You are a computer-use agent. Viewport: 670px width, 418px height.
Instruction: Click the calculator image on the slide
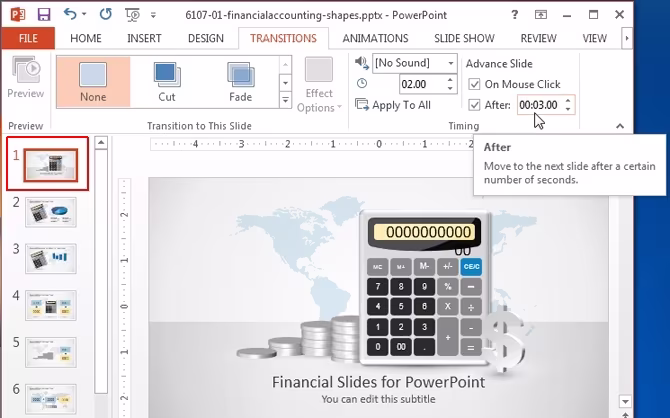(425, 287)
